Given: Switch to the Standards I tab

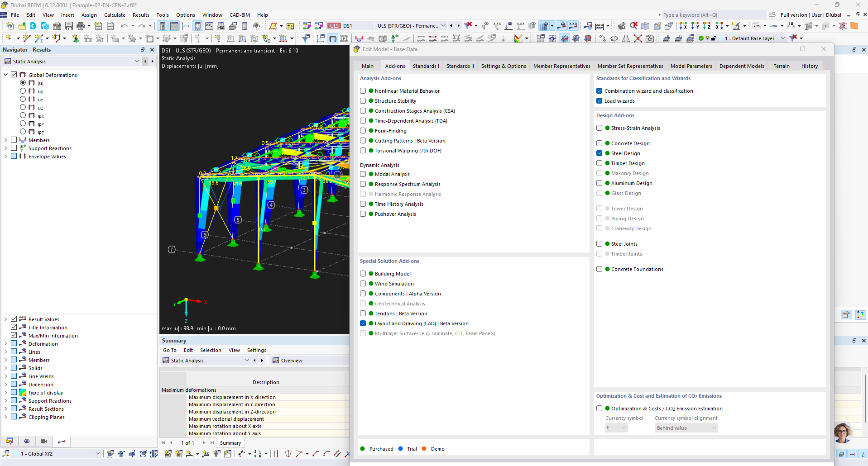Looking at the screenshot, I should (426, 66).
